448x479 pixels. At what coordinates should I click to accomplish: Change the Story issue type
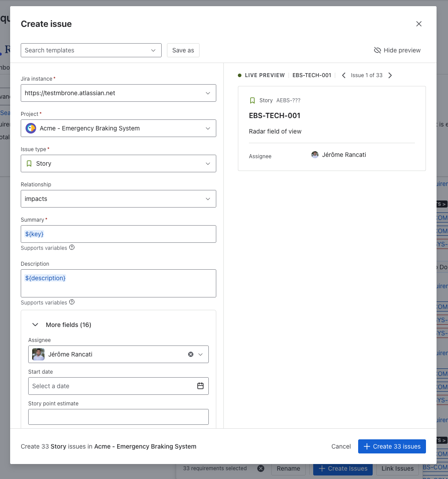[x=118, y=163]
